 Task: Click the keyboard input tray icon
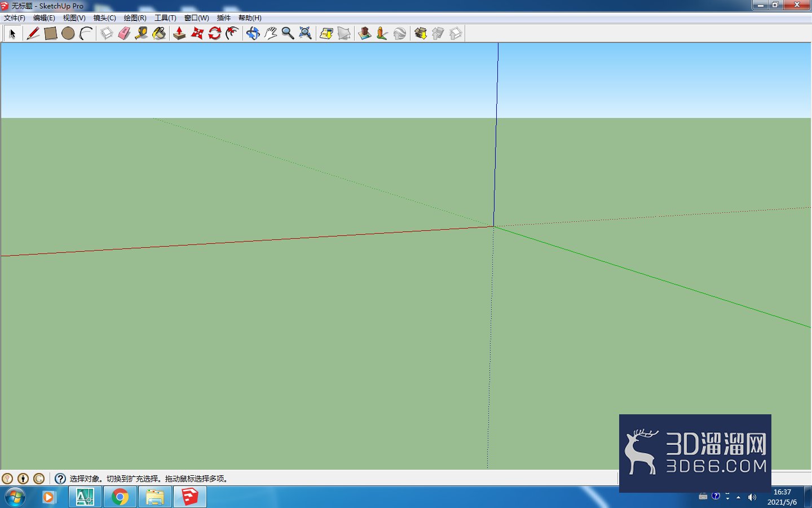(x=703, y=497)
